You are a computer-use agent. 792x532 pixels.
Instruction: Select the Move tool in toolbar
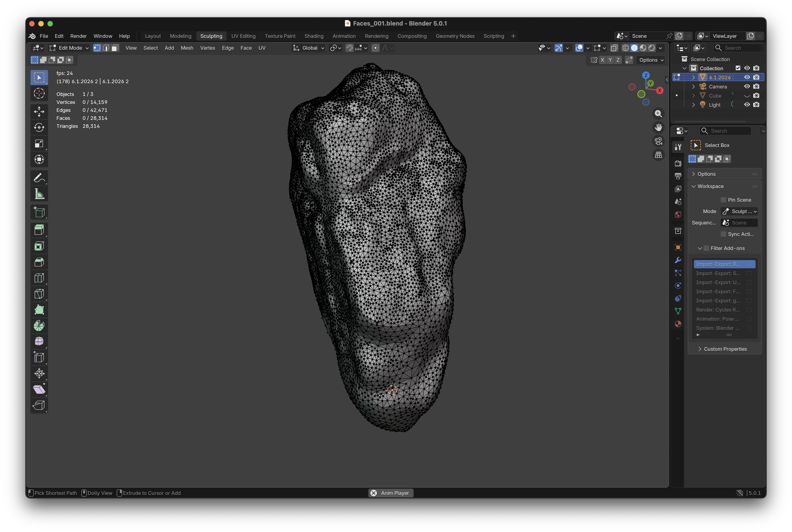pos(39,111)
